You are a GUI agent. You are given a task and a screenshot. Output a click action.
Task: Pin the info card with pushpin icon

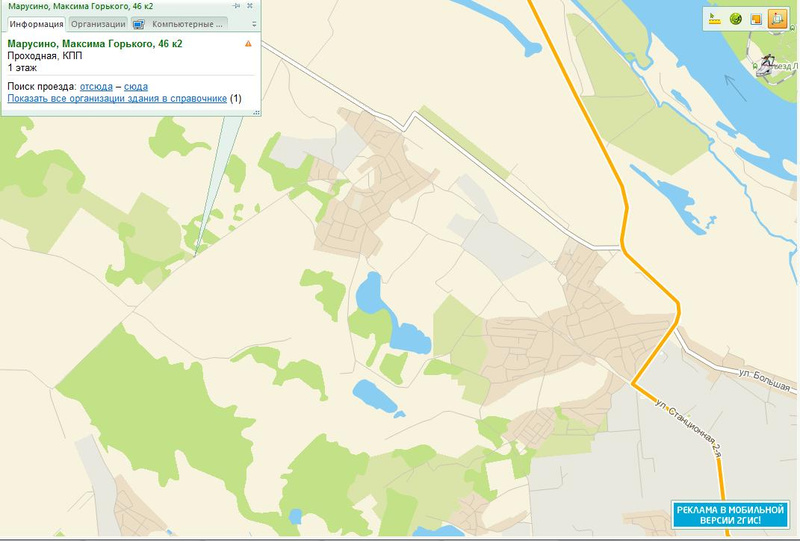pos(236,6)
